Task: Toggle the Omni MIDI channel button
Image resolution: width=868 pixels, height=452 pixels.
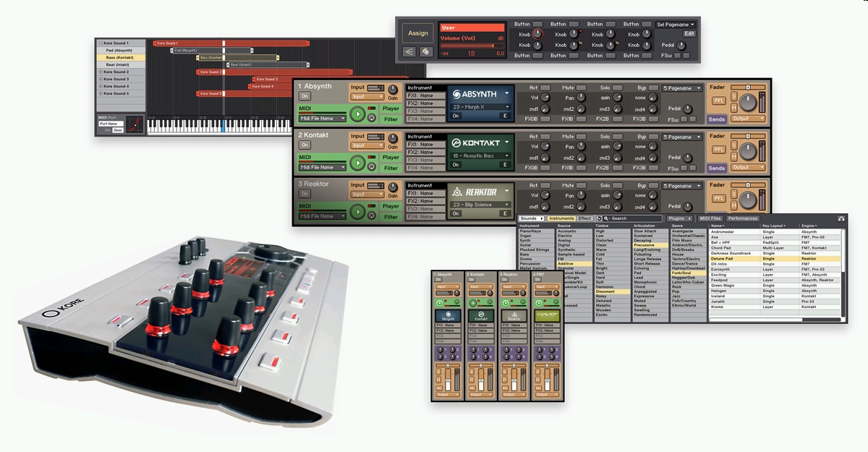Action: pos(118,130)
